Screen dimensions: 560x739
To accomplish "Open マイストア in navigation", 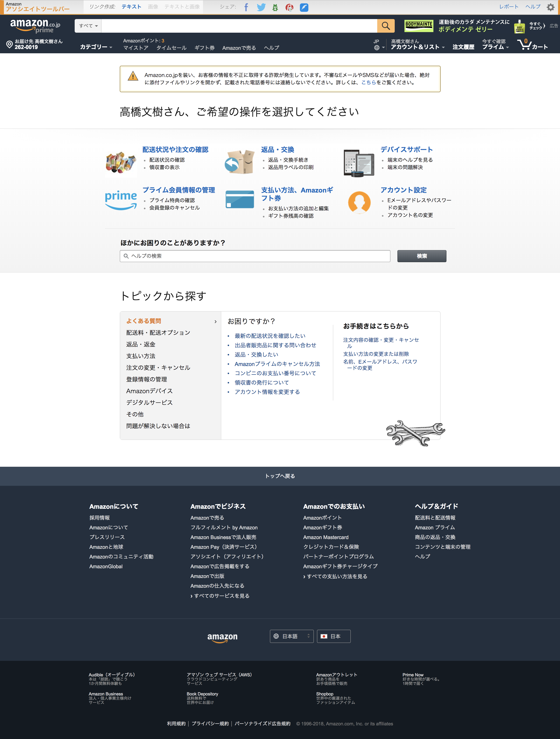I will click(x=136, y=48).
